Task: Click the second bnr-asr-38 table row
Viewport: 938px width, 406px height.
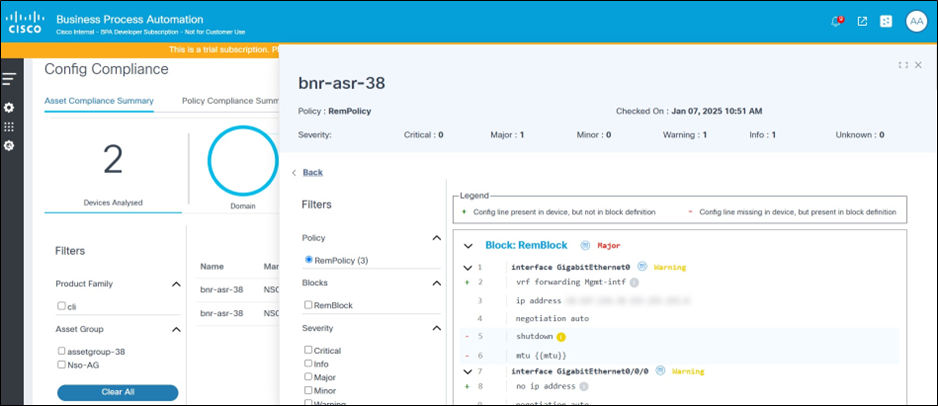Action: click(x=239, y=313)
